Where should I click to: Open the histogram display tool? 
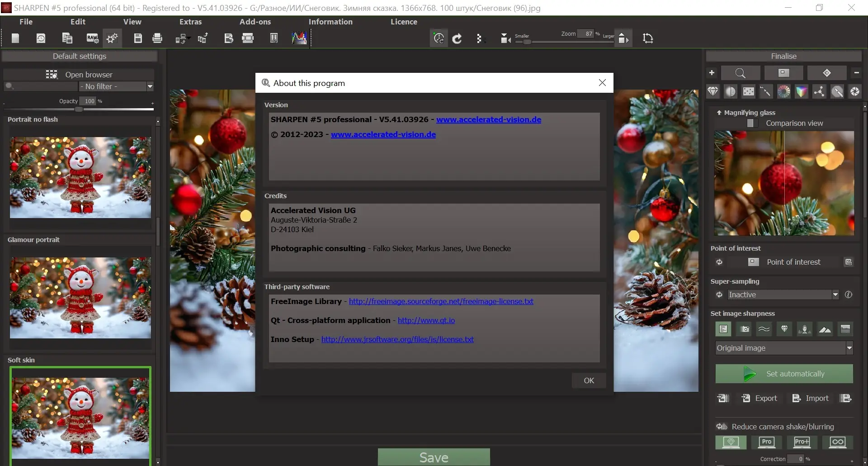coord(299,38)
